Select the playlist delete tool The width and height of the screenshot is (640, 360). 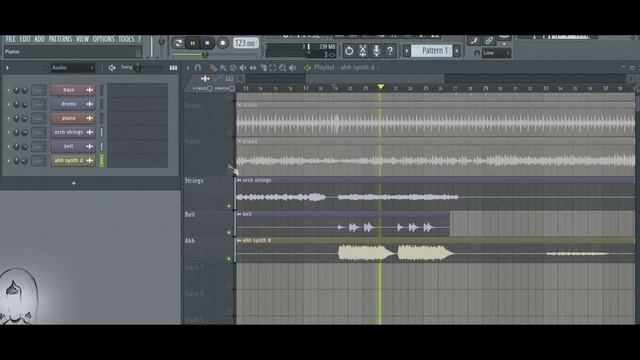pos(233,68)
